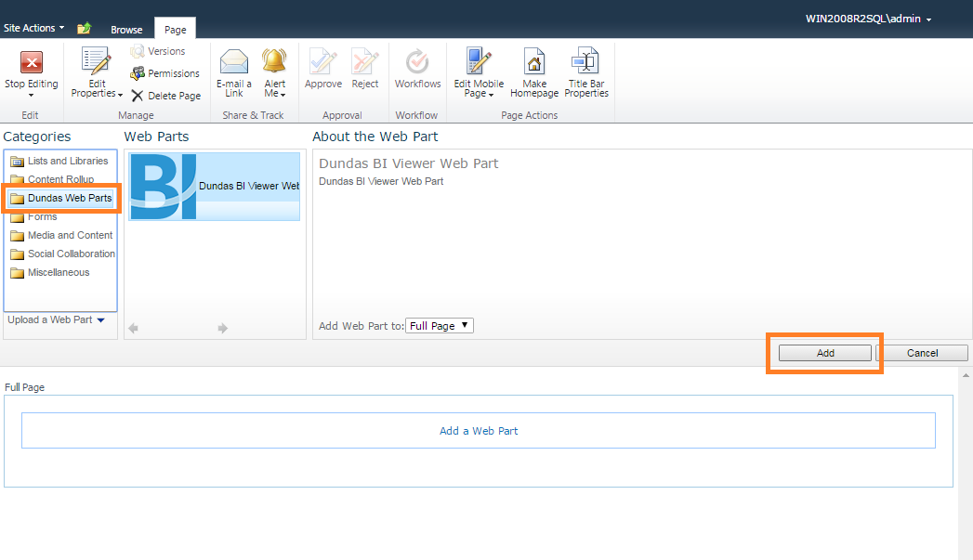Click the Permissions icon
Screen dimensions: 973x560
[138, 73]
